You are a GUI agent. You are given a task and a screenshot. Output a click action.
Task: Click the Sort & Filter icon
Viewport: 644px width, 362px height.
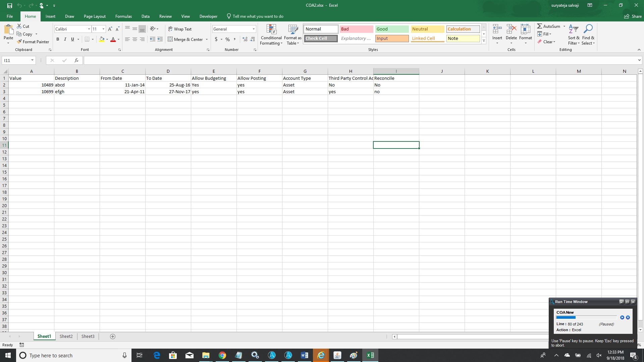574,29
